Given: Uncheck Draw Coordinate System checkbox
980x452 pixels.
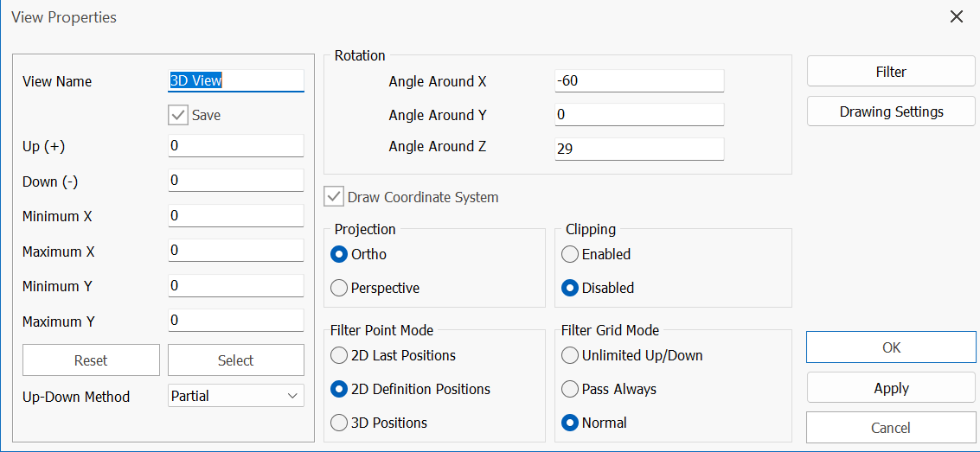Looking at the screenshot, I should point(334,197).
